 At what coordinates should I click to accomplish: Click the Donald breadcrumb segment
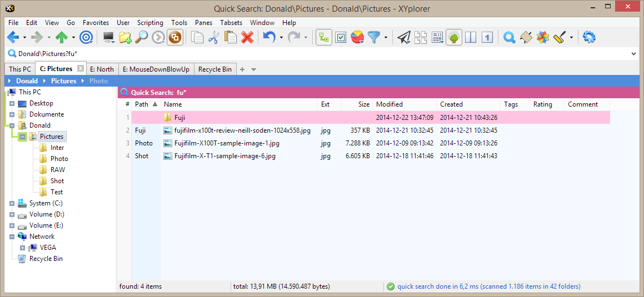coord(27,81)
